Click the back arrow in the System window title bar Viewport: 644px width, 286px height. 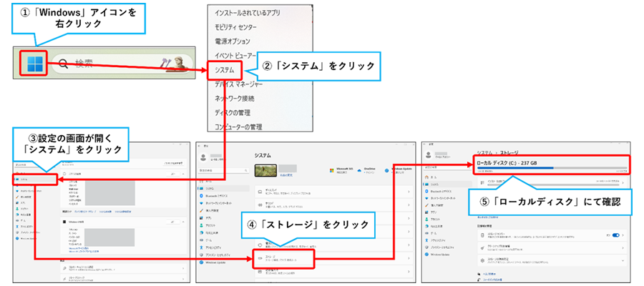point(200,145)
